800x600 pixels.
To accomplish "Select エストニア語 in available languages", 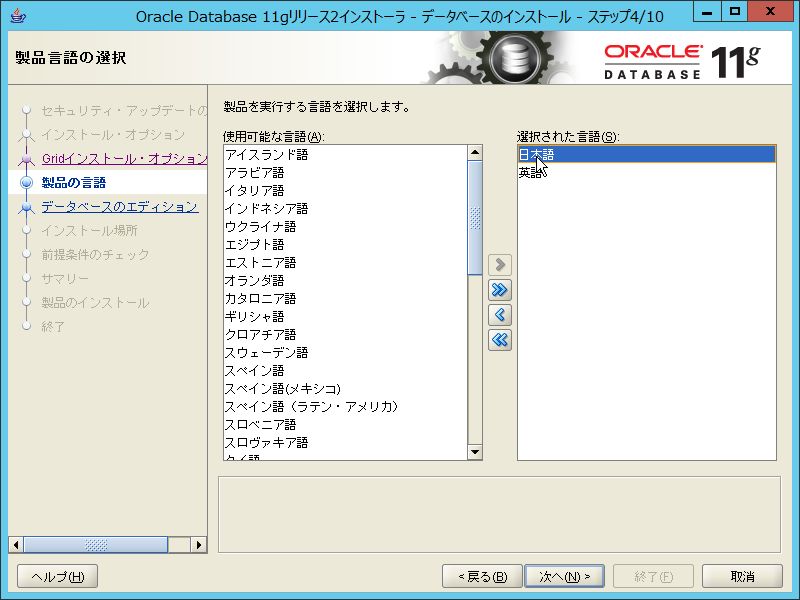I will (x=345, y=262).
